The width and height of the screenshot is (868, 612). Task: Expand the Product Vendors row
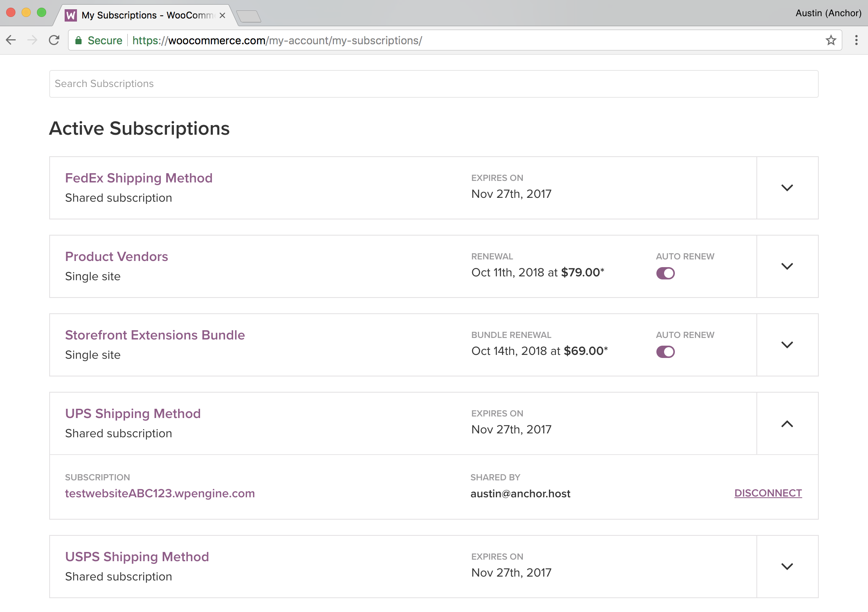click(787, 266)
